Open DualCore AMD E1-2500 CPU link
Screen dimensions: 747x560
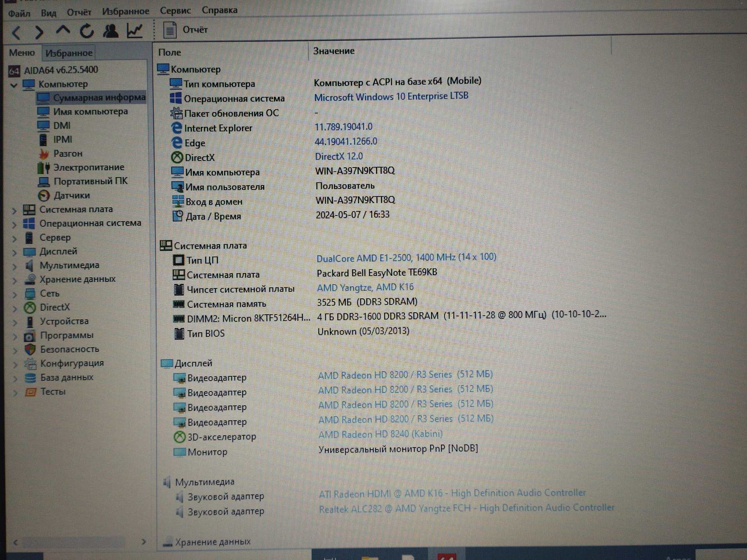[406, 258]
